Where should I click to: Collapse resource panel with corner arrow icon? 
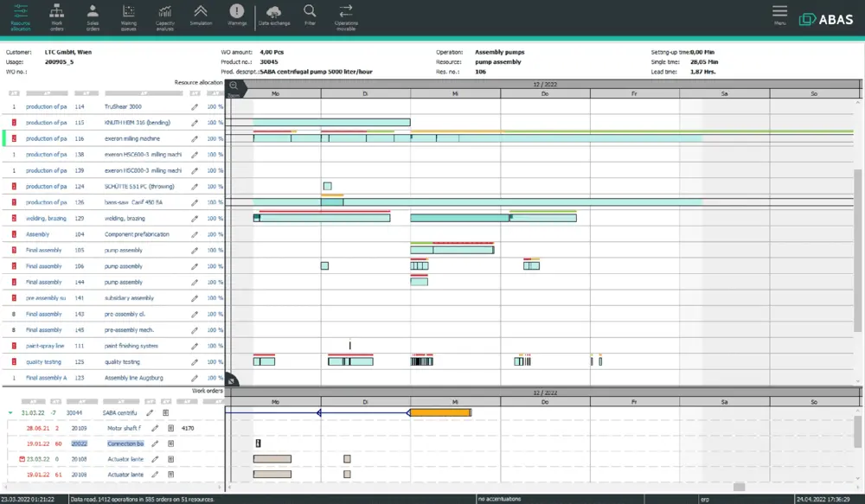click(232, 380)
